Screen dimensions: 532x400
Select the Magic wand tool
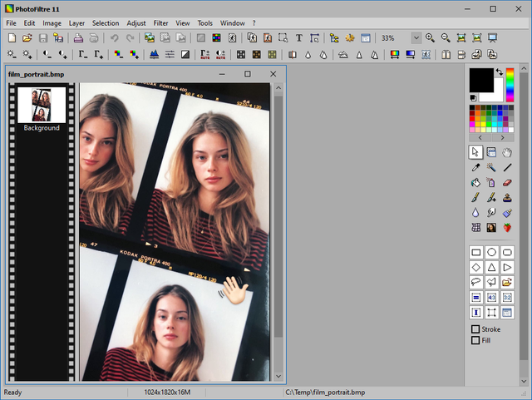point(491,167)
